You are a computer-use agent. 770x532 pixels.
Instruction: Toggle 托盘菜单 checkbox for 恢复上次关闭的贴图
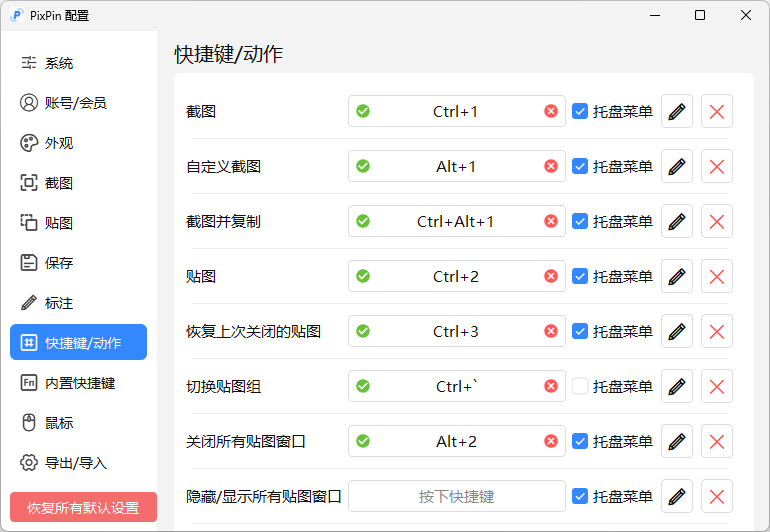(580, 331)
